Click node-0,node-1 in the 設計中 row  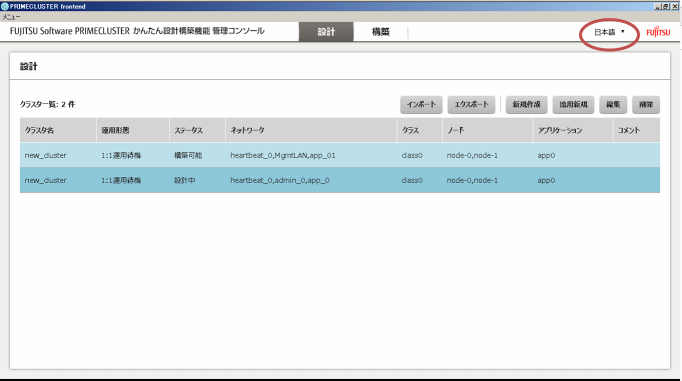pos(472,180)
